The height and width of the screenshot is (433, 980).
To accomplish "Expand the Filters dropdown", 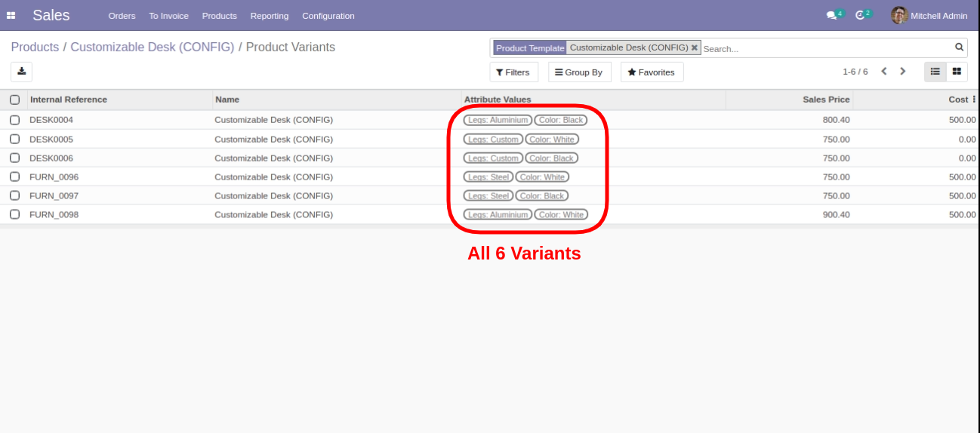I will pyautogui.click(x=513, y=72).
